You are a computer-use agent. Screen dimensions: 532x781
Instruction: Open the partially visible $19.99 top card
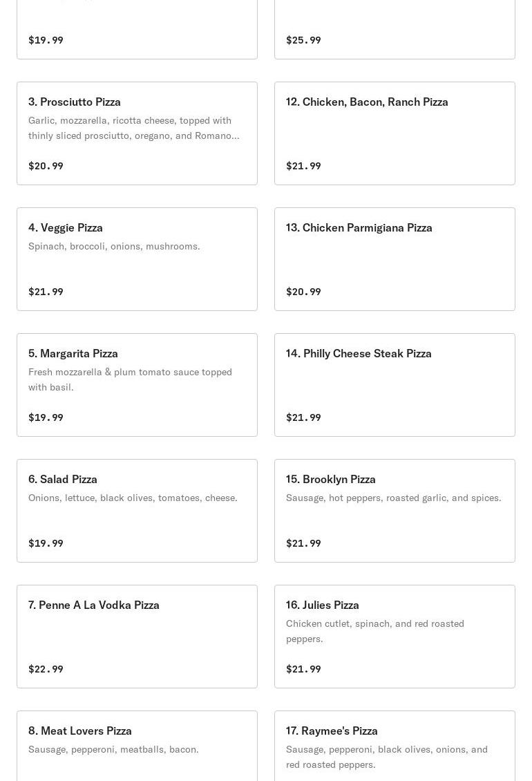pyautogui.click(x=137, y=30)
